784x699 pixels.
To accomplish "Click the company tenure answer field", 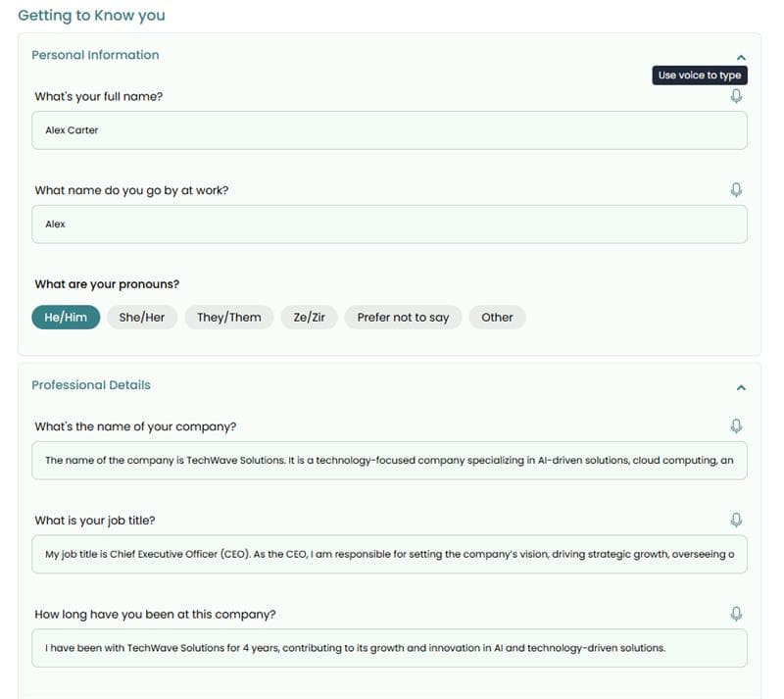I will (x=390, y=647).
